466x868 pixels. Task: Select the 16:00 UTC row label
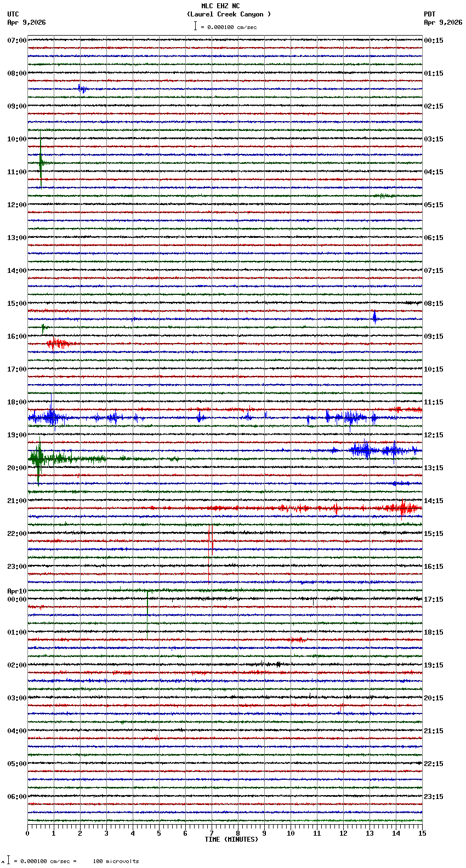(17, 336)
